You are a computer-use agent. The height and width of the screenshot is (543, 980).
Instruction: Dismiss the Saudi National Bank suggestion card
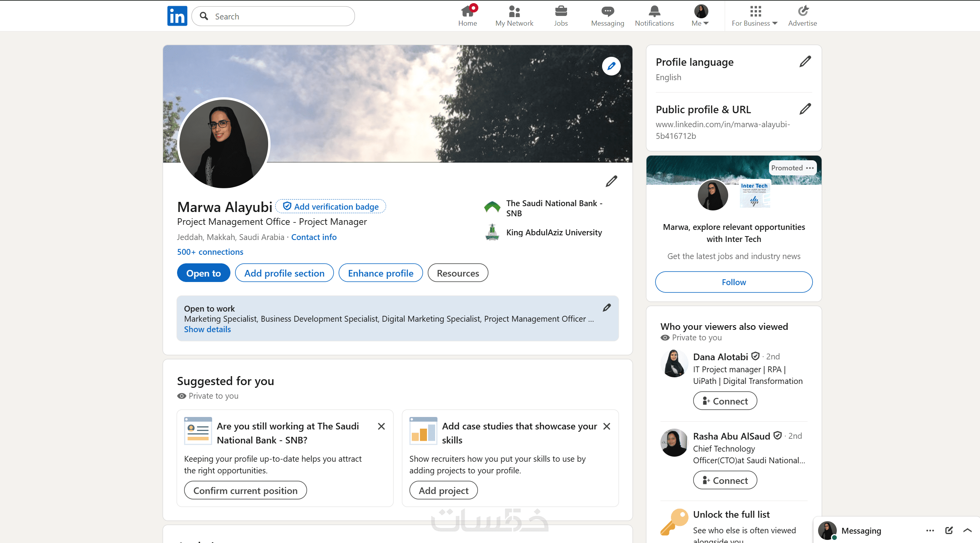click(x=381, y=426)
